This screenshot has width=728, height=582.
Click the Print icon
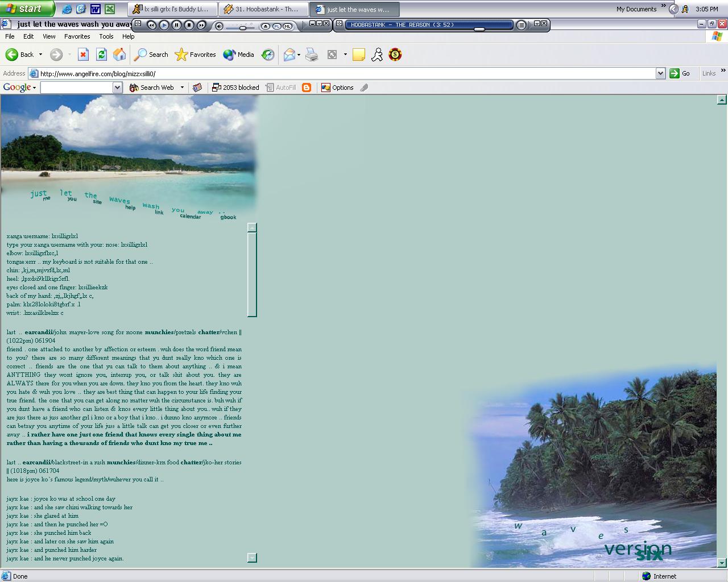(x=312, y=55)
